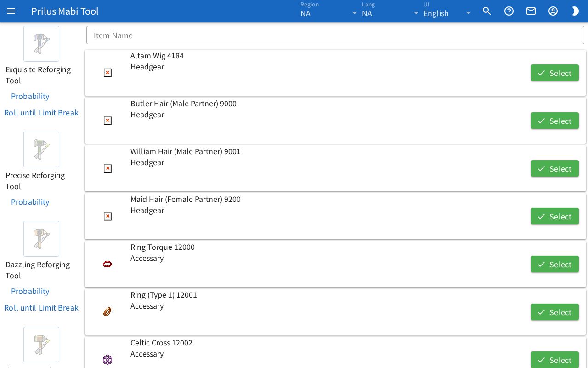Select the Maid Hair (Female Partner) item
The image size is (588, 368).
555,216
